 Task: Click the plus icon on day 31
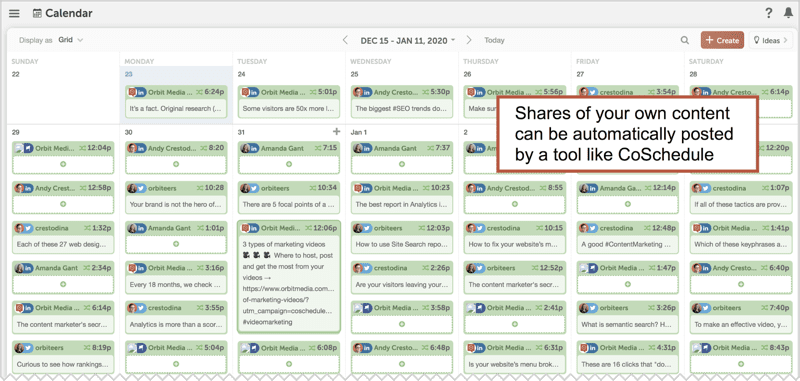click(336, 132)
